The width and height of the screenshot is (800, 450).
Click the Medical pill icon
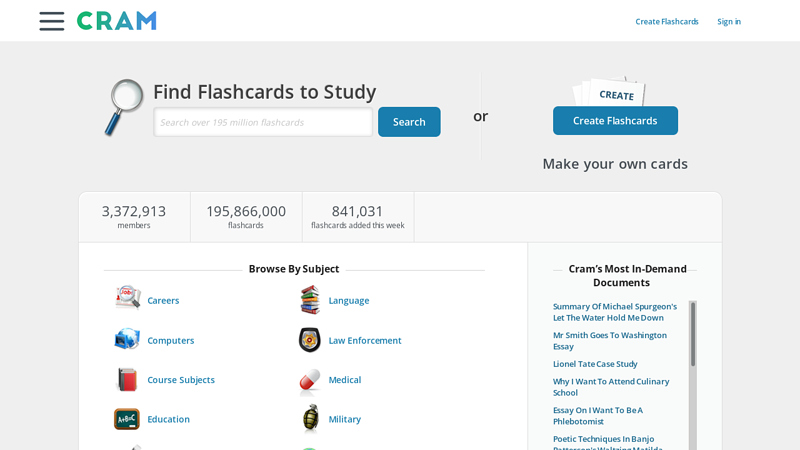tap(310, 380)
